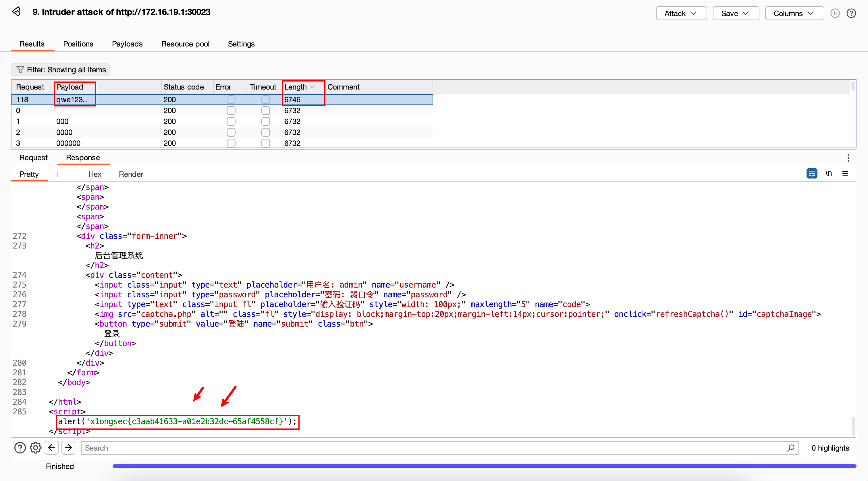
Task: Toggle Timeout checkbox for request 118
Action: tap(265, 100)
